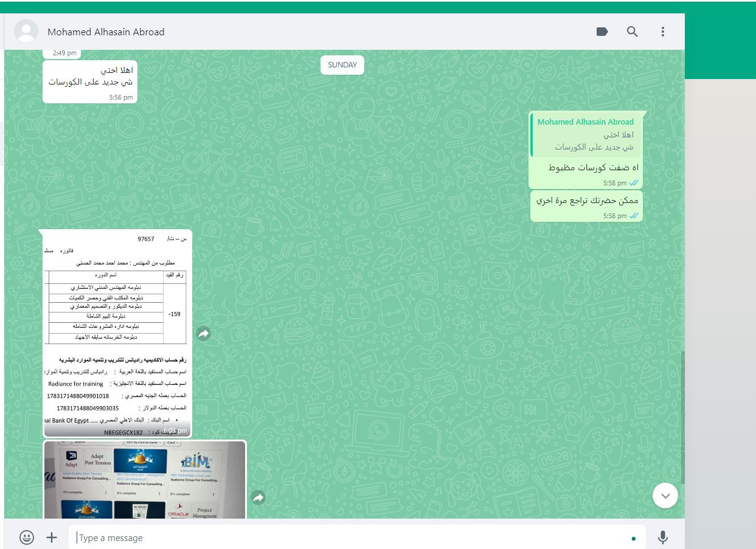Open the invoice image numbered 97657

pyautogui.click(x=117, y=333)
